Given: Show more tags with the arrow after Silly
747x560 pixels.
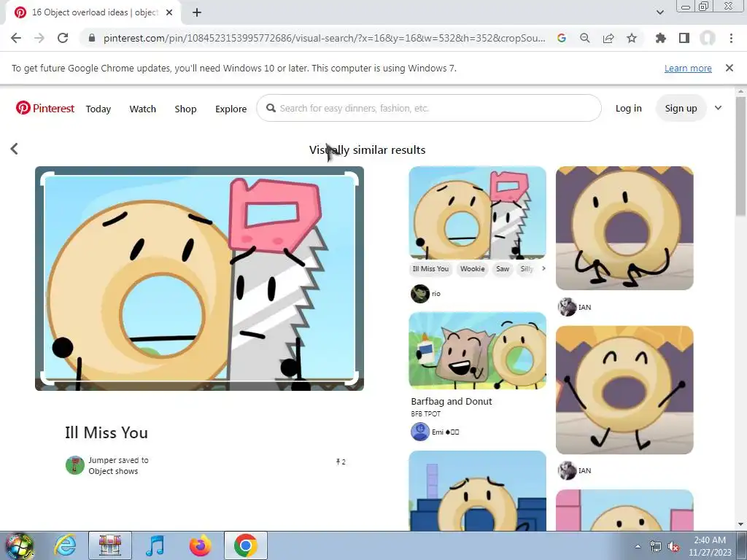Looking at the screenshot, I should pos(543,268).
